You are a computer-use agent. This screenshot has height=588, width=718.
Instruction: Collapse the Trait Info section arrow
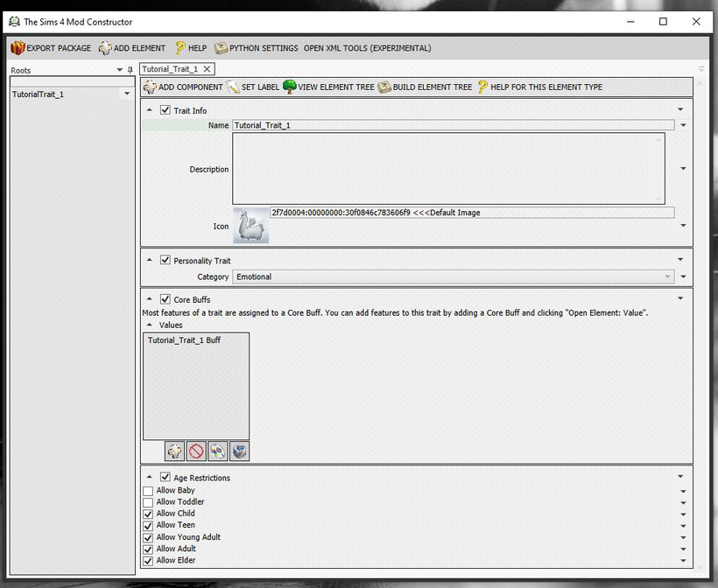tap(149, 110)
